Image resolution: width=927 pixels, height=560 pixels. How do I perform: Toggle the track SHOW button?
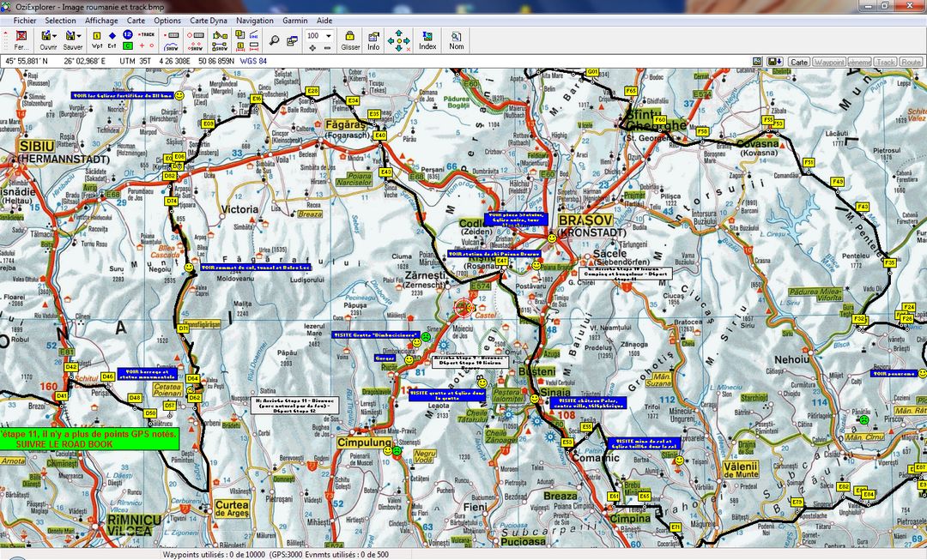172,46
